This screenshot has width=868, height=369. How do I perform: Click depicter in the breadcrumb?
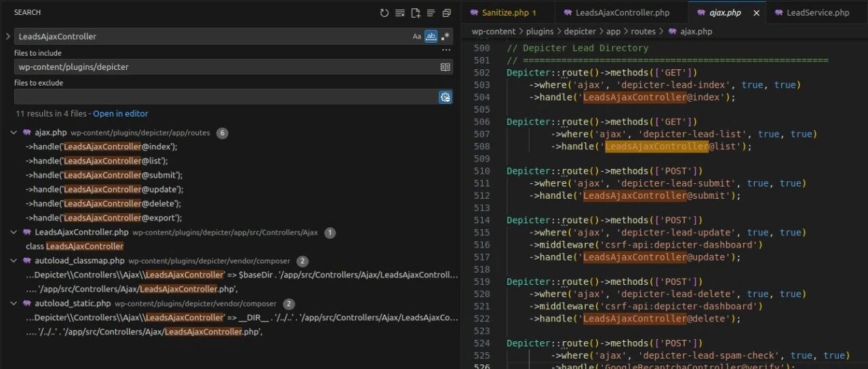[x=580, y=32]
